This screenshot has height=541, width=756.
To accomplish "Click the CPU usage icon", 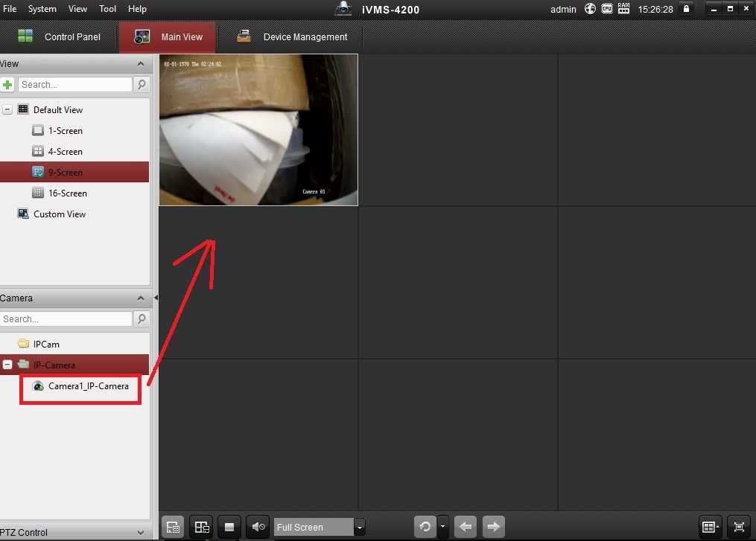I will tap(607, 9).
